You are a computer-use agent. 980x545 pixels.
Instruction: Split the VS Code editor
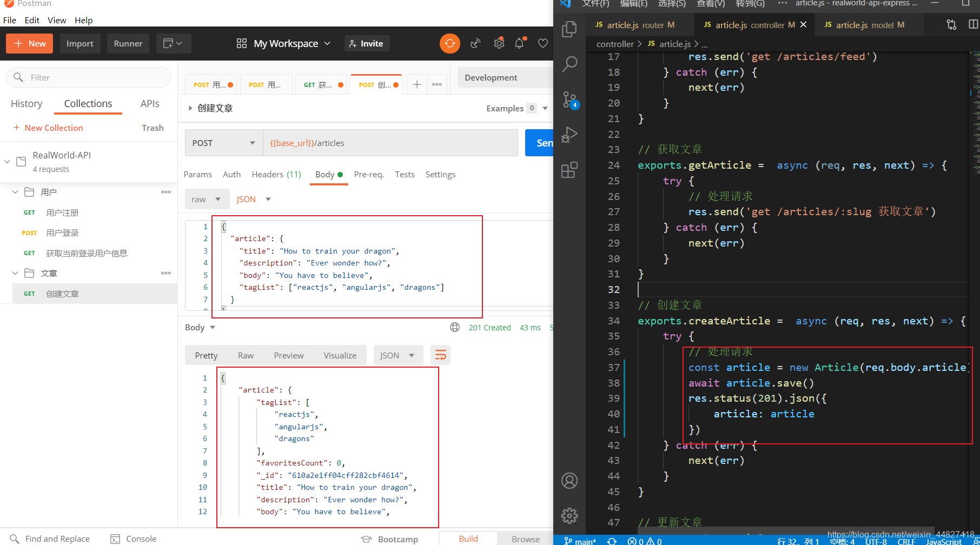point(973,25)
